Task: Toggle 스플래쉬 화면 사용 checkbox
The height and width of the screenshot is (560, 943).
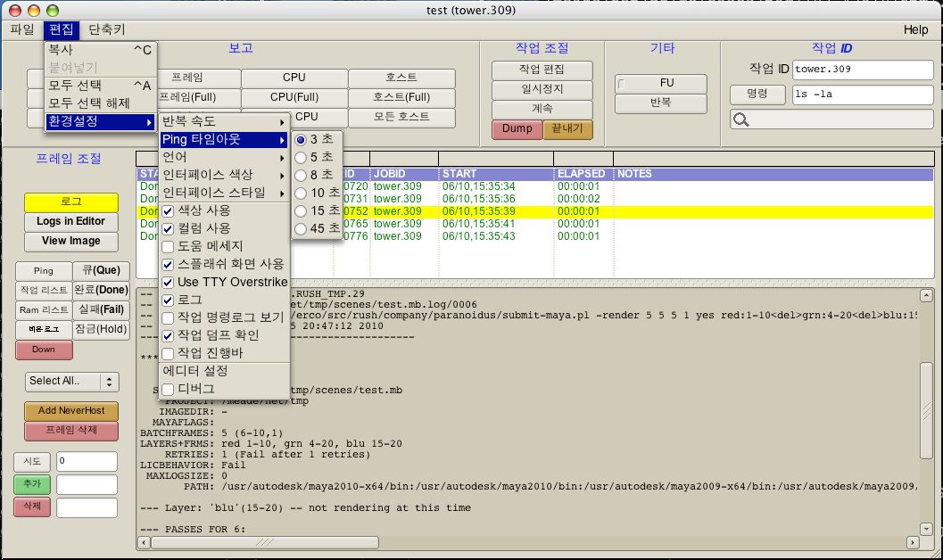Action: (168, 264)
